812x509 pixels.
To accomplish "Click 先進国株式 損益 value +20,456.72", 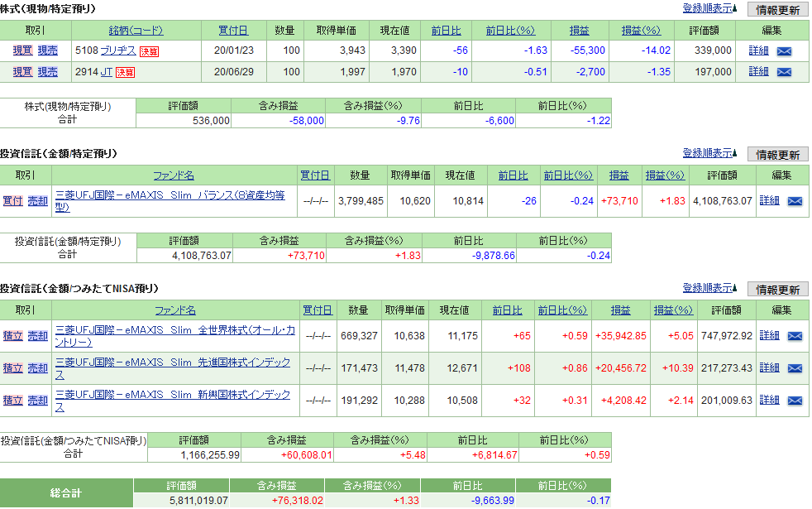I will coord(620,368).
